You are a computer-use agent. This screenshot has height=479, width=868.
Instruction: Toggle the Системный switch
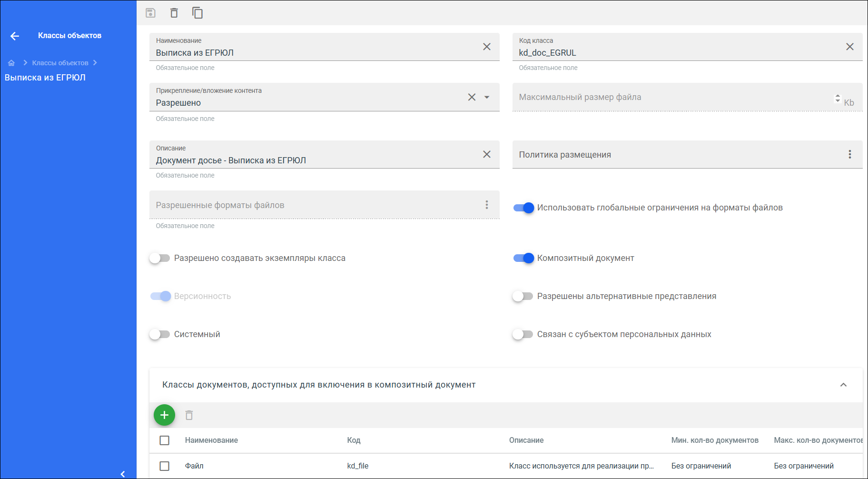coord(159,334)
